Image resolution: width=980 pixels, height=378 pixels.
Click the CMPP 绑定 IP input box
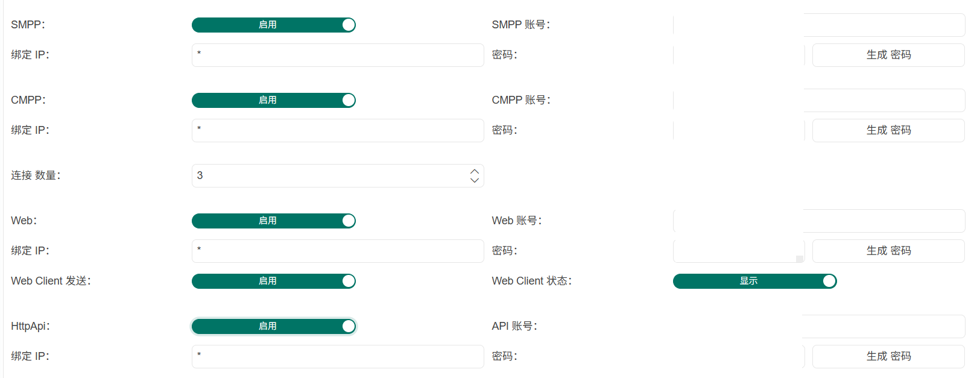(x=338, y=130)
